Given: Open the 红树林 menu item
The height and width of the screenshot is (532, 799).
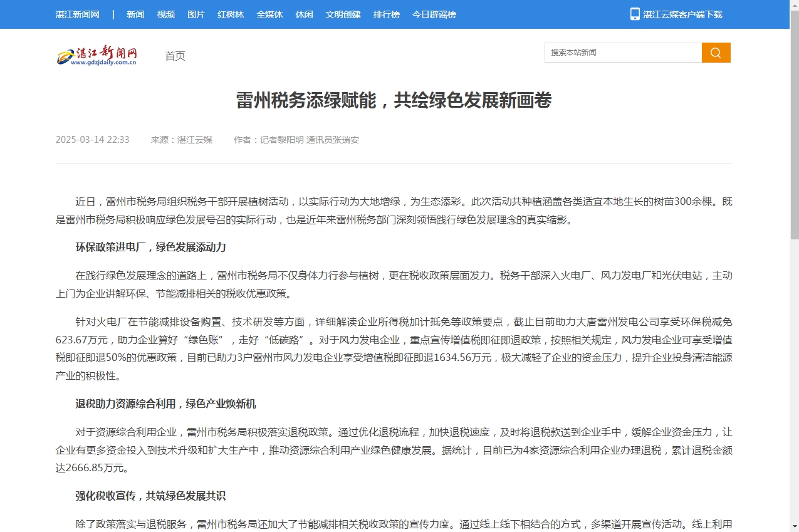Looking at the screenshot, I should pyautogui.click(x=231, y=14).
